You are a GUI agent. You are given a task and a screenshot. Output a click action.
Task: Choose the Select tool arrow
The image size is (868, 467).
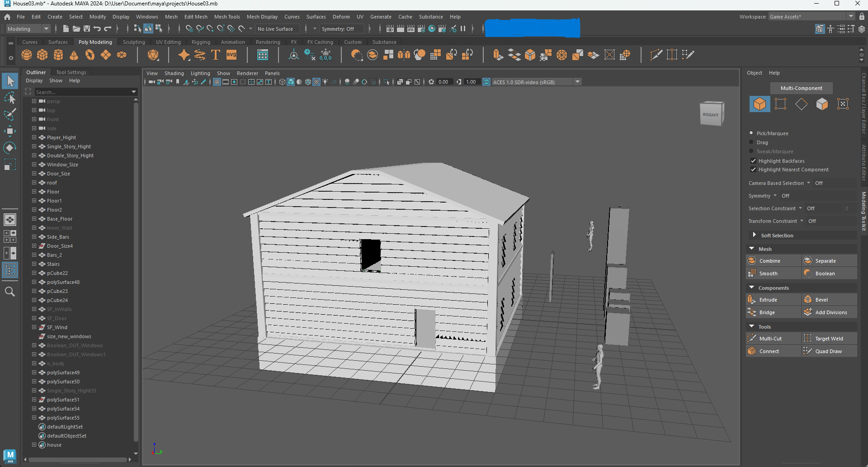point(9,81)
